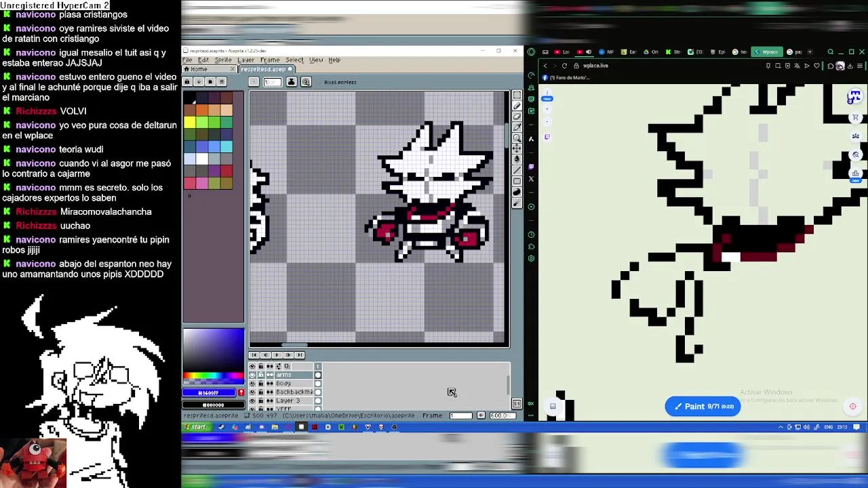Open the Frame menu in Aseprite
This screenshot has height=488, width=868.
pos(270,60)
